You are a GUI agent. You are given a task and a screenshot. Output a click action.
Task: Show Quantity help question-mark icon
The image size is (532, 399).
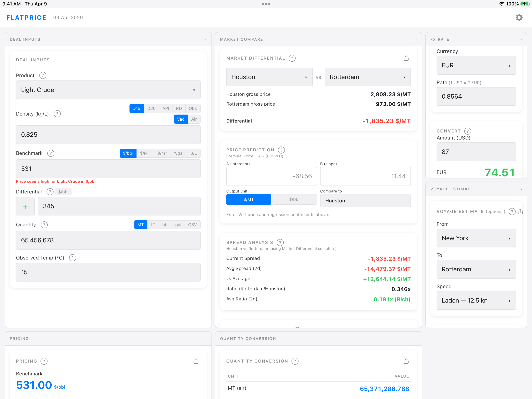tap(44, 225)
